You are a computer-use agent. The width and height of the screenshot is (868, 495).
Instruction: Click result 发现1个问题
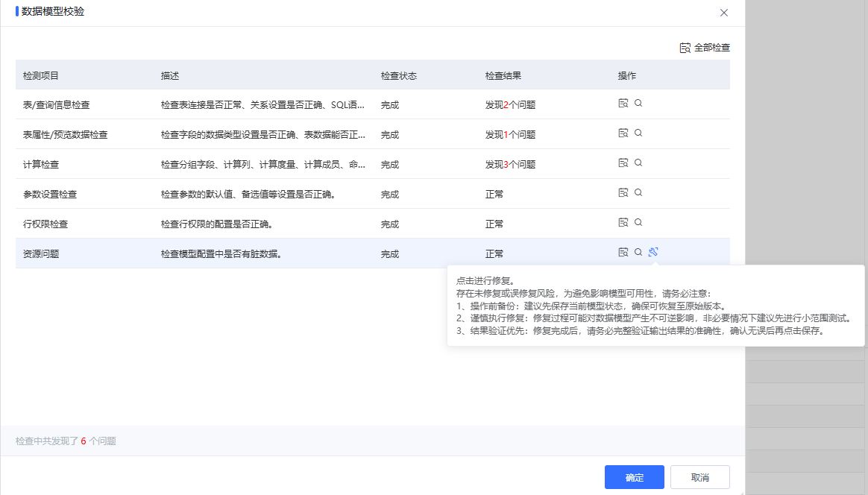[x=510, y=134]
